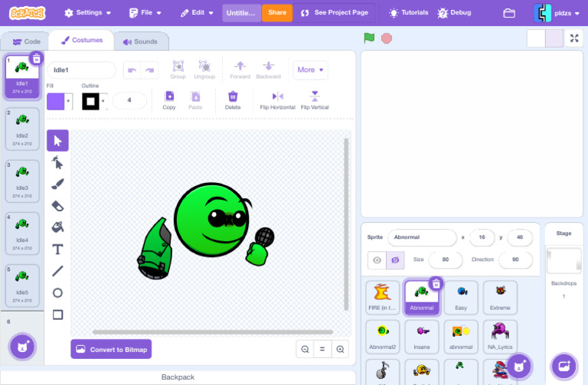Move selection Forward
Viewport: 588px width, 385px height.
coord(240,70)
